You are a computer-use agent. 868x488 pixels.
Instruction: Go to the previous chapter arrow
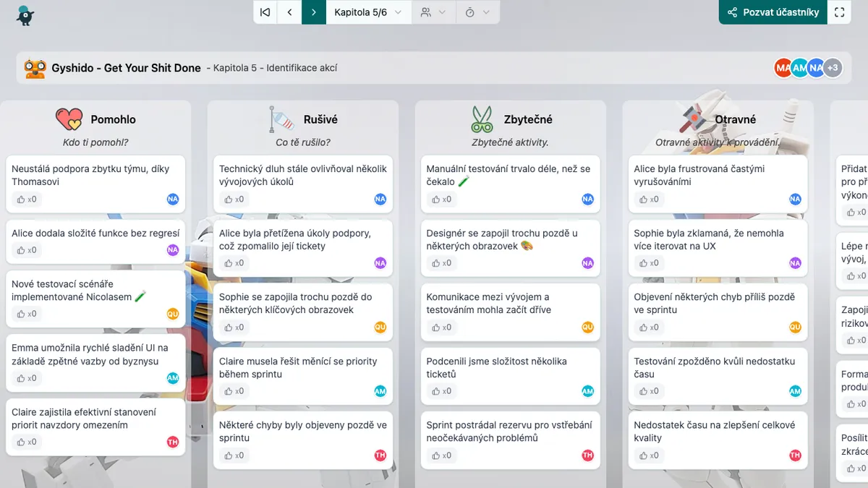click(x=289, y=12)
